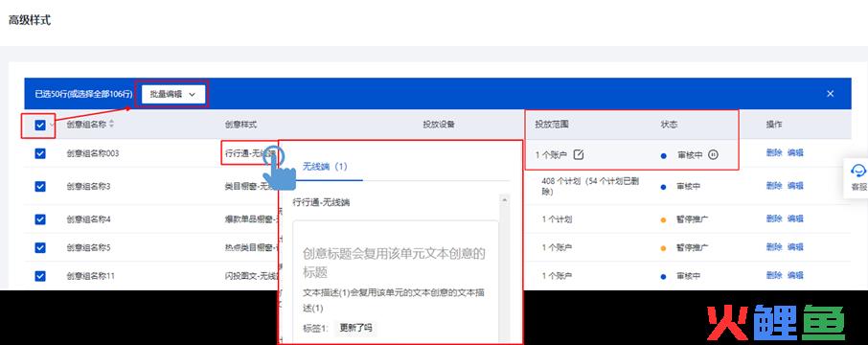Click the pause icon next to 审核中 in the 创意组名称003 row
Image resolution: width=868 pixels, height=345 pixels.
click(713, 154)
